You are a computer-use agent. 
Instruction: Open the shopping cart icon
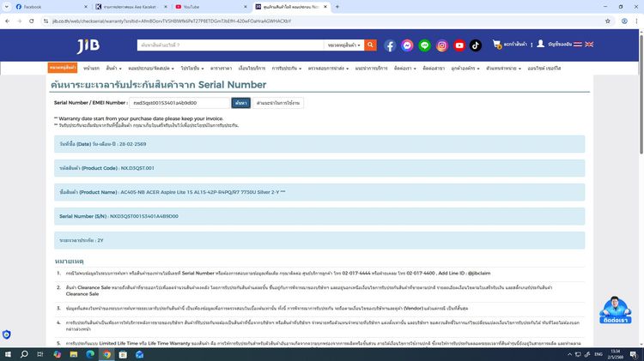click(x=497, y=45)
